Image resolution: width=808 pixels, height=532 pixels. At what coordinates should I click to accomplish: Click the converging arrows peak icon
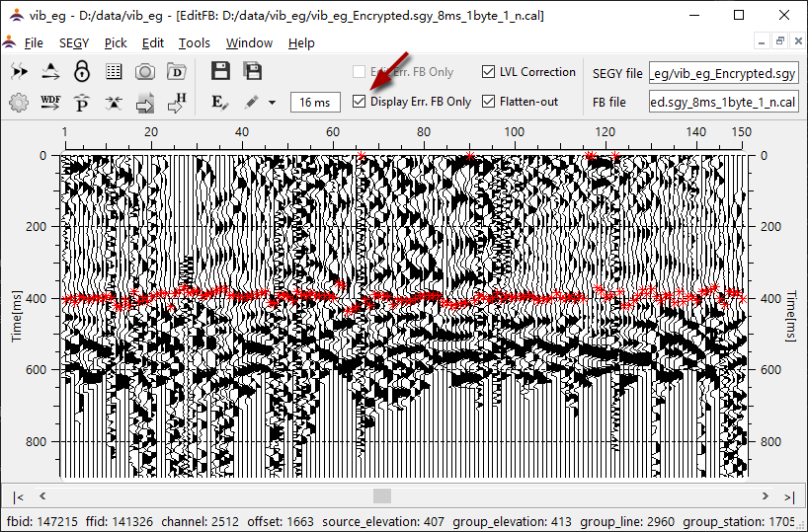[114, 103]
